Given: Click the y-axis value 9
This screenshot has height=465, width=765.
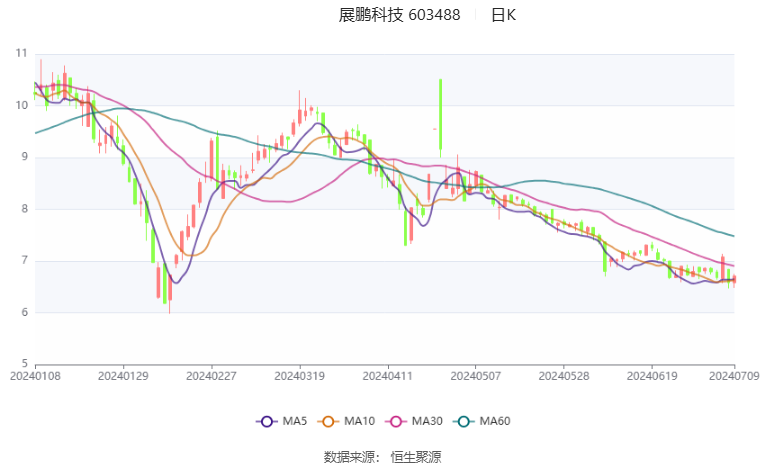Looking at the screenshot, I should click(x=24, y=157).
